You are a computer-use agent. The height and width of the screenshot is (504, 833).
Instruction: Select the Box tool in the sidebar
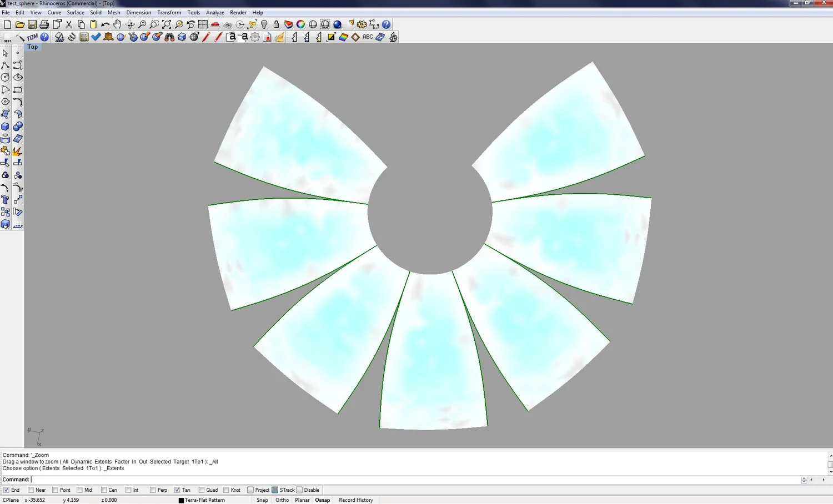point(6,126)
